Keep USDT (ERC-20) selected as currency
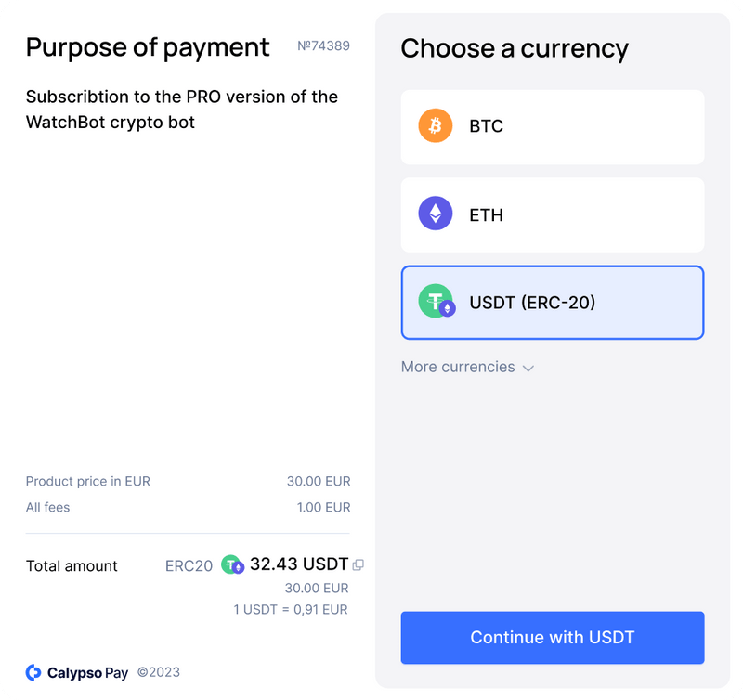The image size is (743, 700). point(553,303)
